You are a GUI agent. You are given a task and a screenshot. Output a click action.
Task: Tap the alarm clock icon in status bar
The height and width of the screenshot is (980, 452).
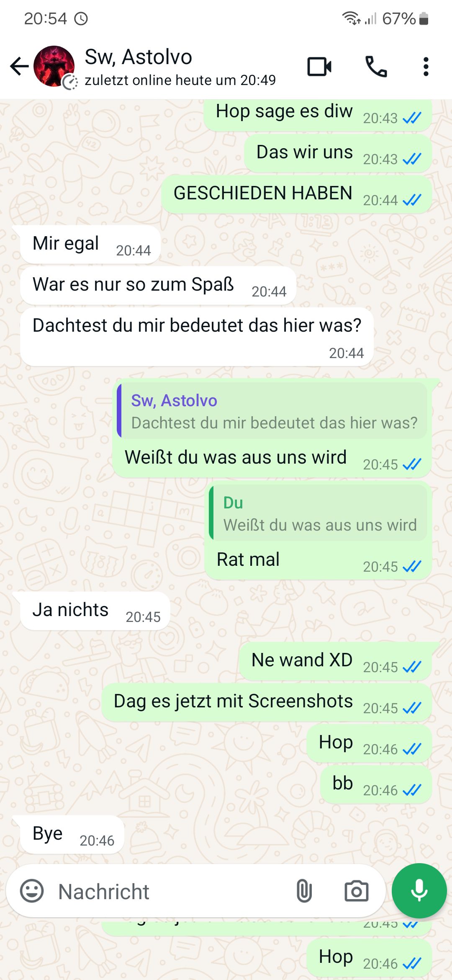(81, 19)
